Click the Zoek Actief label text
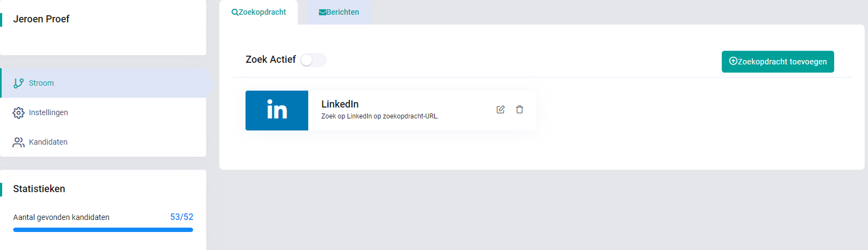 (271, 59)
